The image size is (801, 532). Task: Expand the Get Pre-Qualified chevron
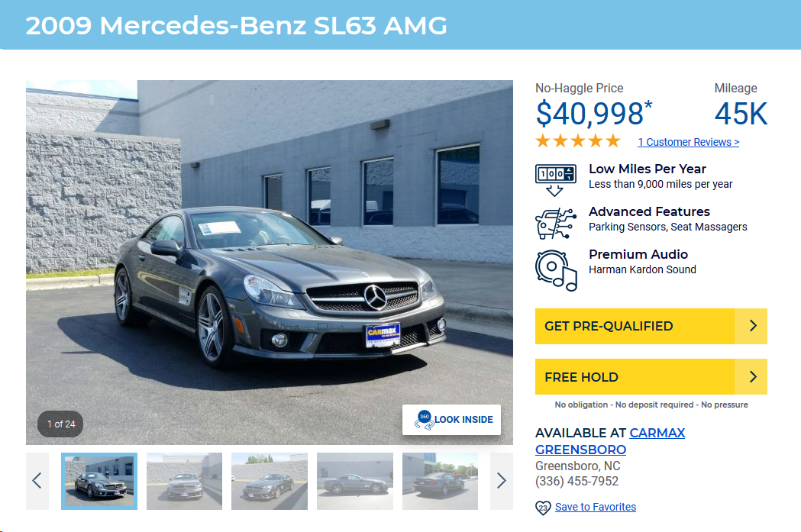[x=752, y=326]
